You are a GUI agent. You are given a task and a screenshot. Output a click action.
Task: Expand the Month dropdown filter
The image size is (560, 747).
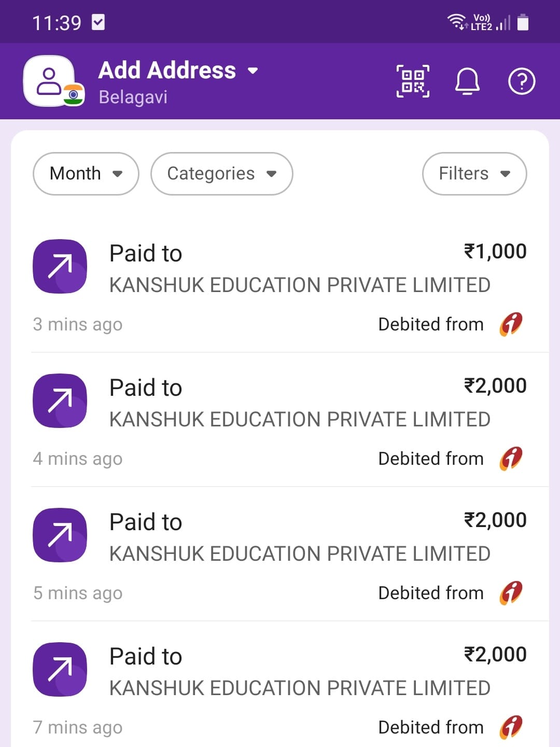(x=86, y=174)
